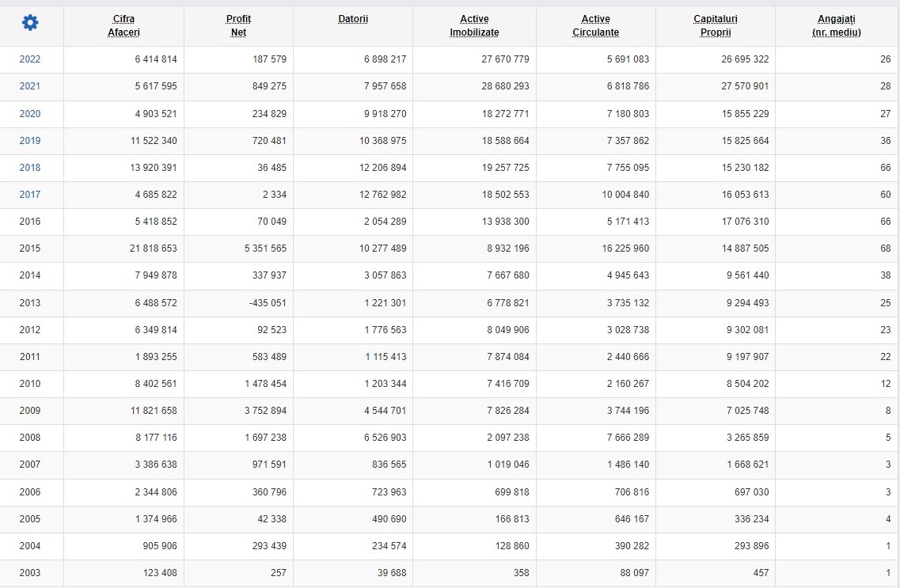900x588 pixels.
Task: Click the 2003 year row label
Action: tap(30, 572)
